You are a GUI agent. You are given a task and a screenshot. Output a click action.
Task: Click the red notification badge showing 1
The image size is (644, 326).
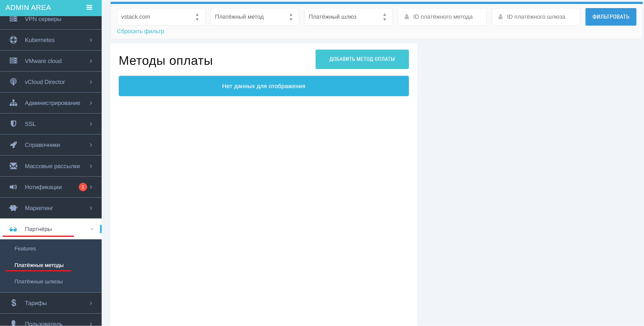coord(83,187)
